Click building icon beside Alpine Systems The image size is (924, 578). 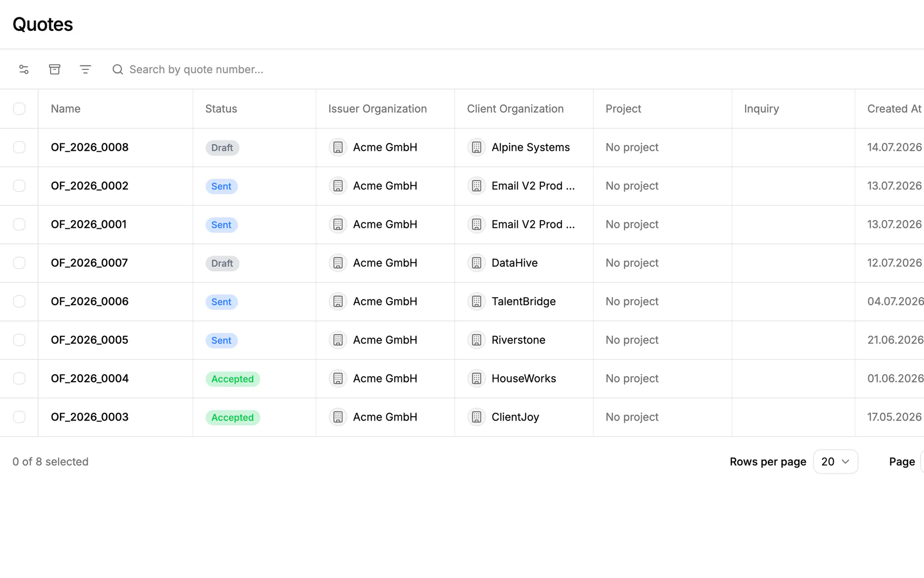pos(476,147)
